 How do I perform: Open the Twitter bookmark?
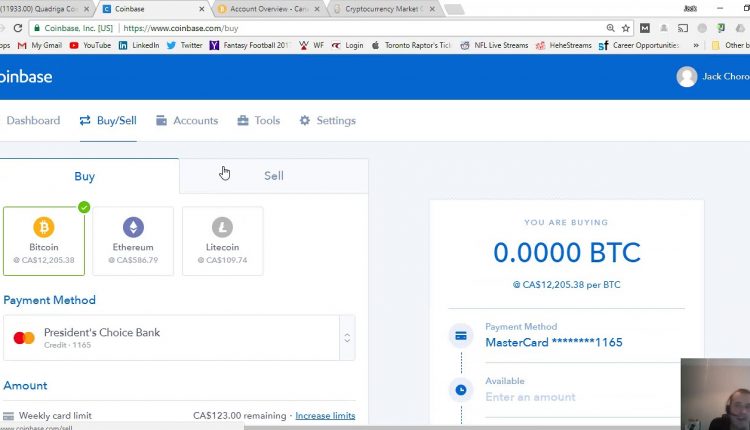coord(185,45)
